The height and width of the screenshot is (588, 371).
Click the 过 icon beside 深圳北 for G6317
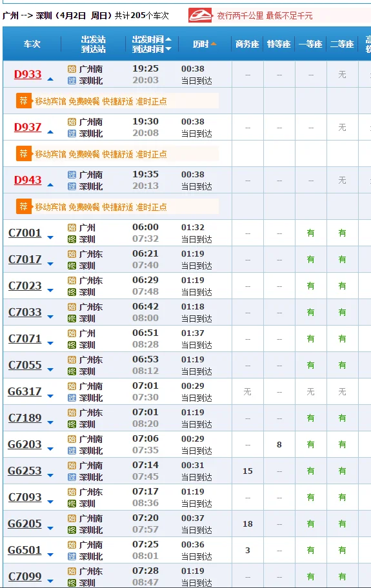(x=72, y=398)
